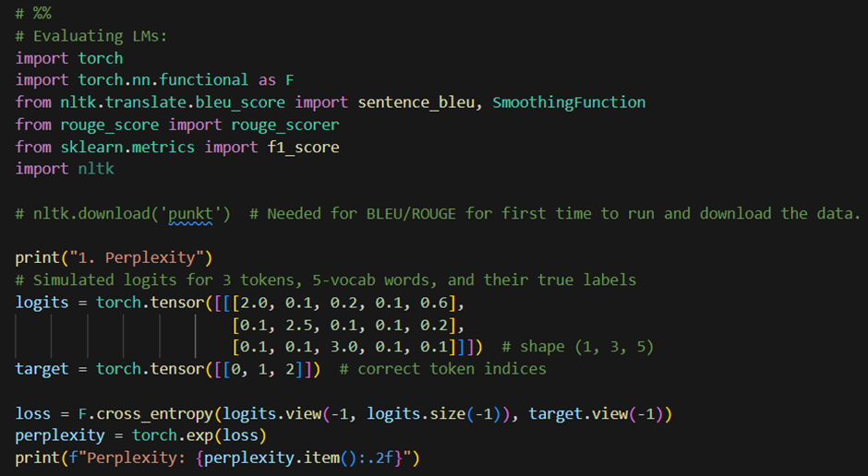Click 'target' at the start of its assignment
Screen dimensions: 868x476
42,369
